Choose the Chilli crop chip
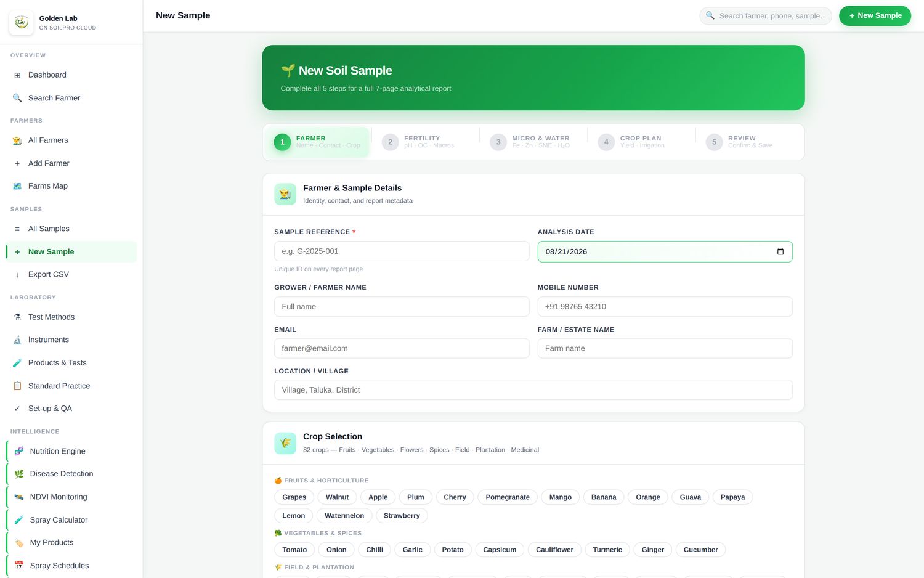This screenshot has height=578, width=924. (x=375, y=550)
